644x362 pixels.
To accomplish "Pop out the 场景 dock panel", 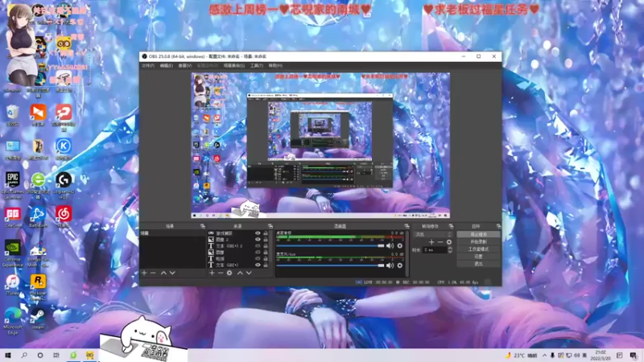I will coord(203,226).
